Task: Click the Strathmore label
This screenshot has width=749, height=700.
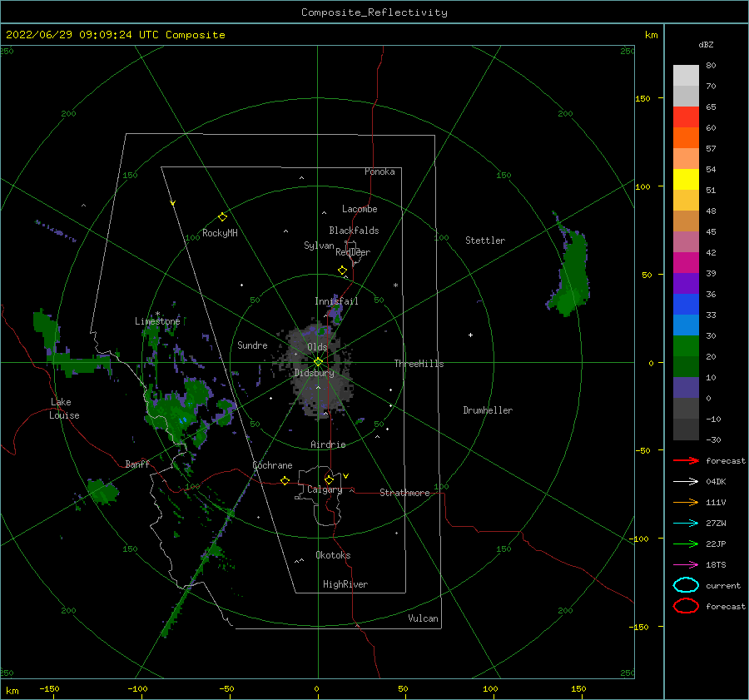Action: click(x=404, y=493)
